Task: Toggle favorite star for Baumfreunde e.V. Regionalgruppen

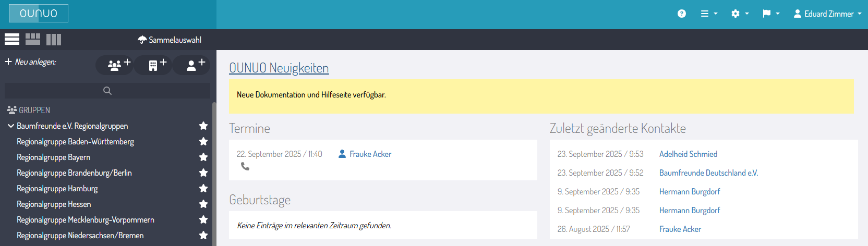Action: [203, 126]
